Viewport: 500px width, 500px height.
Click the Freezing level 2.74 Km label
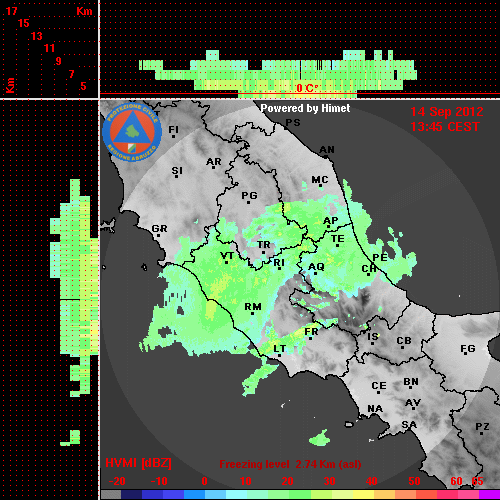[x=290, y=464]
